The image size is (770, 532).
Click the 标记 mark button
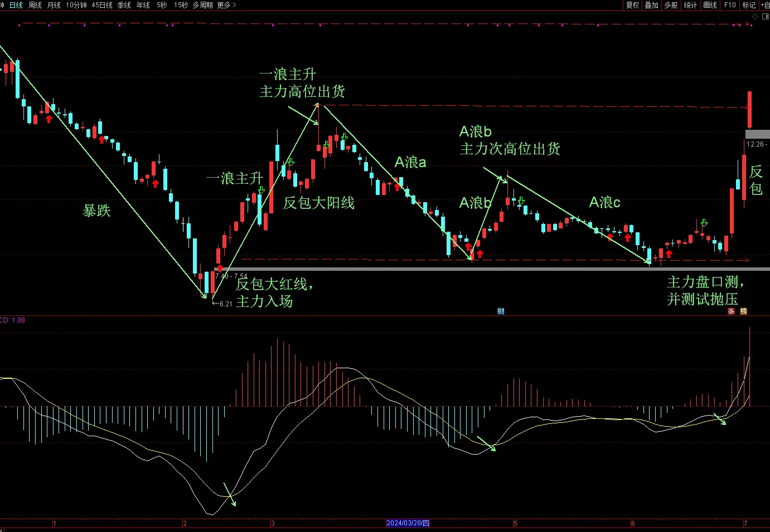coord(749,5)
